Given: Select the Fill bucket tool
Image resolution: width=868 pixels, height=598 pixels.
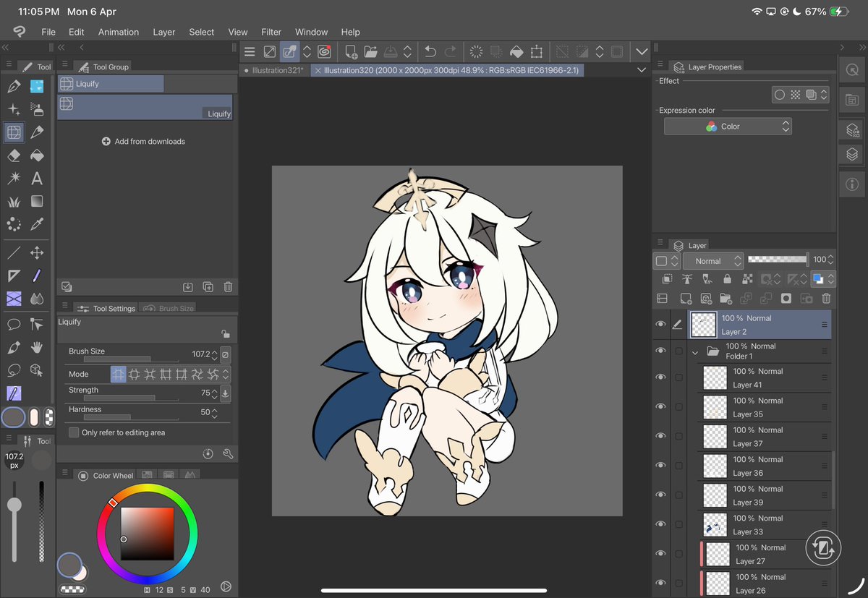Looking at the screenshot, I should pyautogui.click(x=37, y=155).
